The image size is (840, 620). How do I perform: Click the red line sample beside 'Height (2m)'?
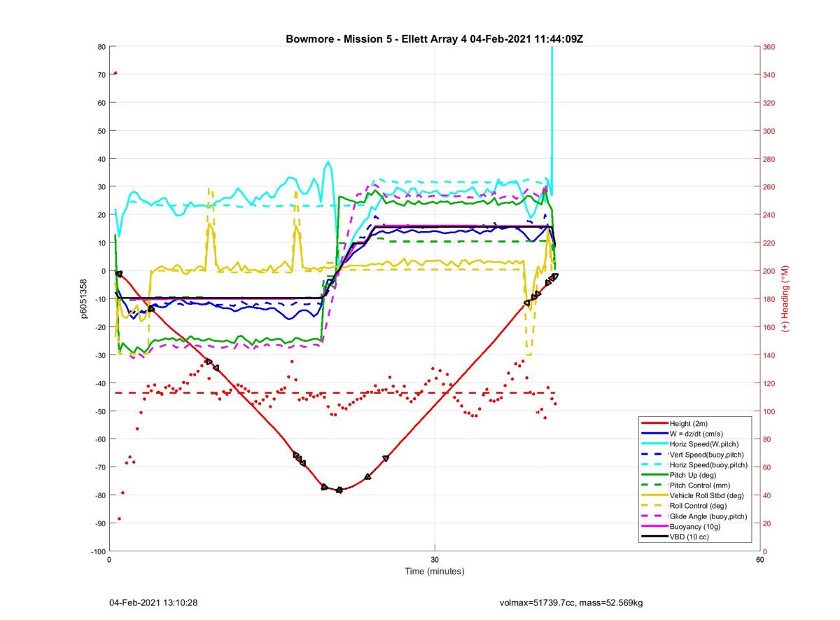(x=654, y=424)
